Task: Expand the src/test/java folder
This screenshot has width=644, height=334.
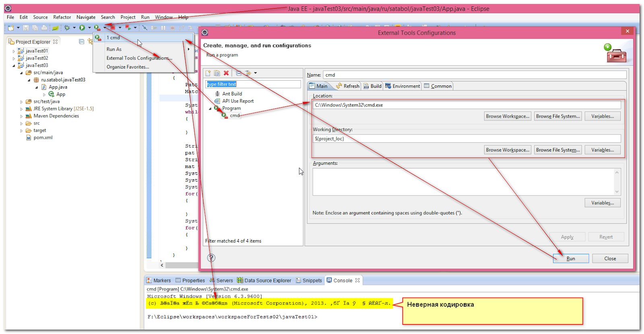Action: click(x=21, y=102)
